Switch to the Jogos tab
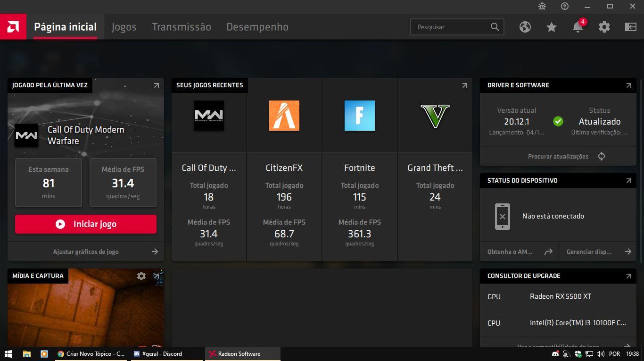Screen dimensions: 644x361 (x=124, y=27)
